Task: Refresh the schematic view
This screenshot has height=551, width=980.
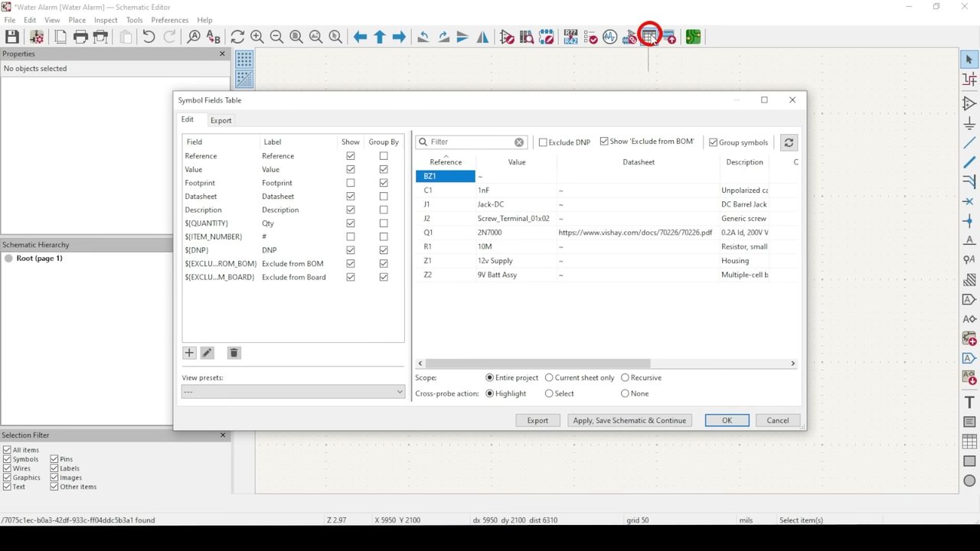Action: coord(237,37)
